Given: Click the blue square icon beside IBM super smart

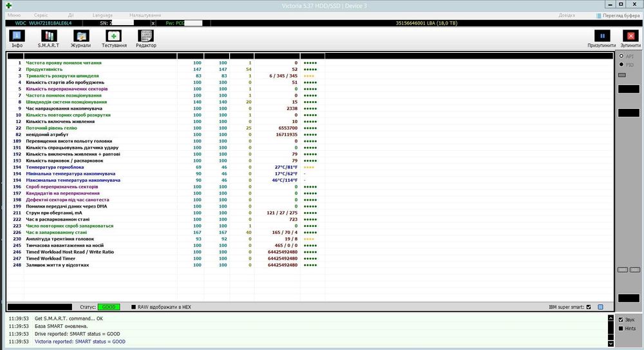Looking at the screenshot, I should tap(600, 307).
